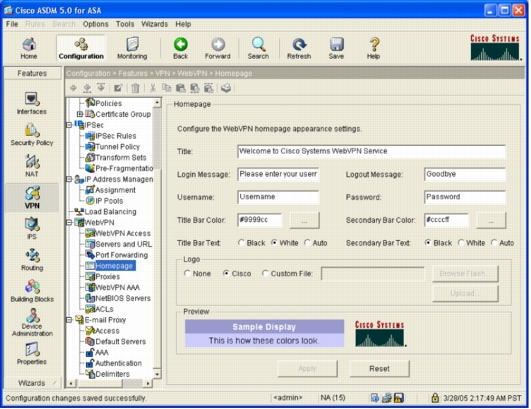Click the Username prompt field
Viewport: 531px width, 409px height.
278,197
